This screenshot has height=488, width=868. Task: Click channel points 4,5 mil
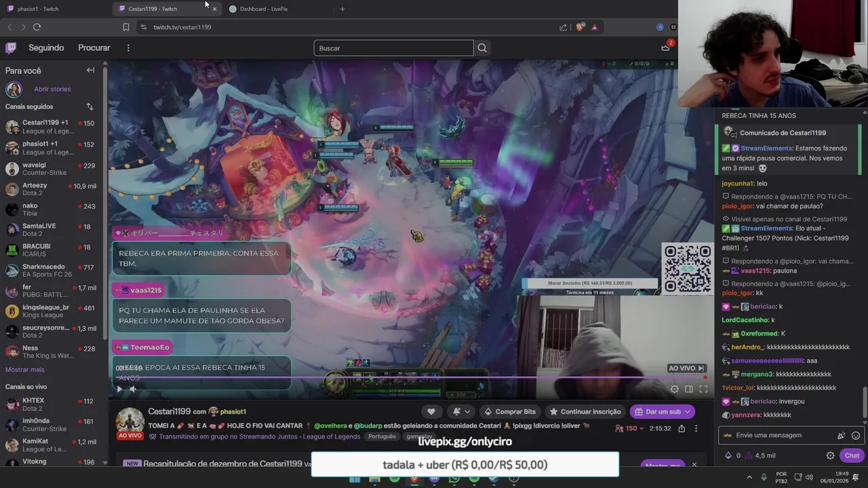[760, 455]
